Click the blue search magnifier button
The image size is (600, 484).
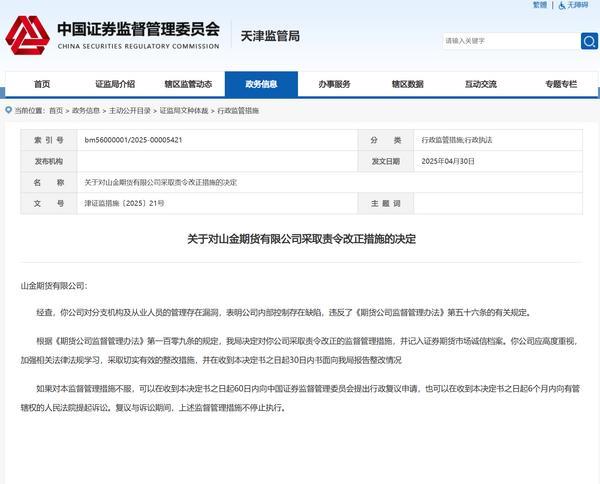click(589, 41)
